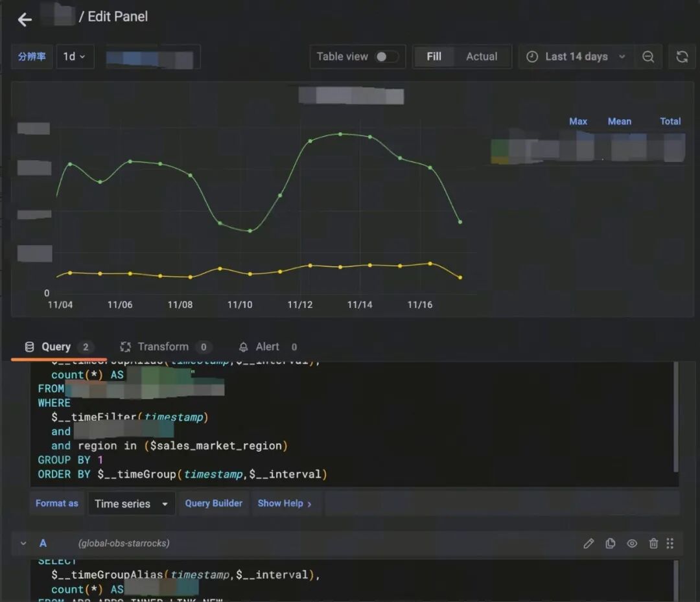Open the Time series format dropdown
700x602 pixels.
pyautogui.click(x=131, y=504)
